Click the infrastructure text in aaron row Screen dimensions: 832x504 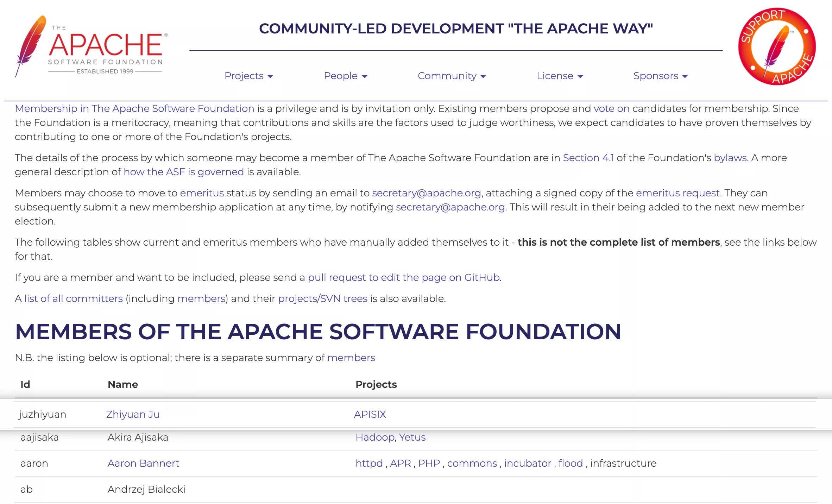point(623,463)
